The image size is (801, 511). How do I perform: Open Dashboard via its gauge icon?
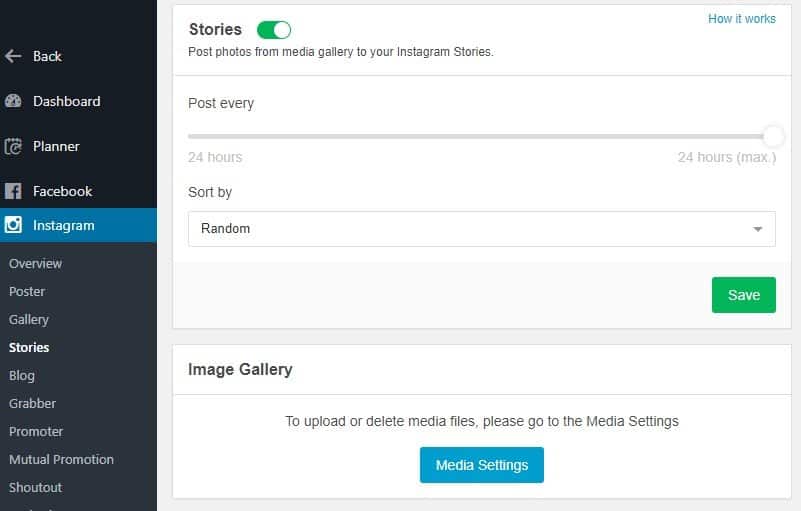pyautogui.click(x=13, y=101)
